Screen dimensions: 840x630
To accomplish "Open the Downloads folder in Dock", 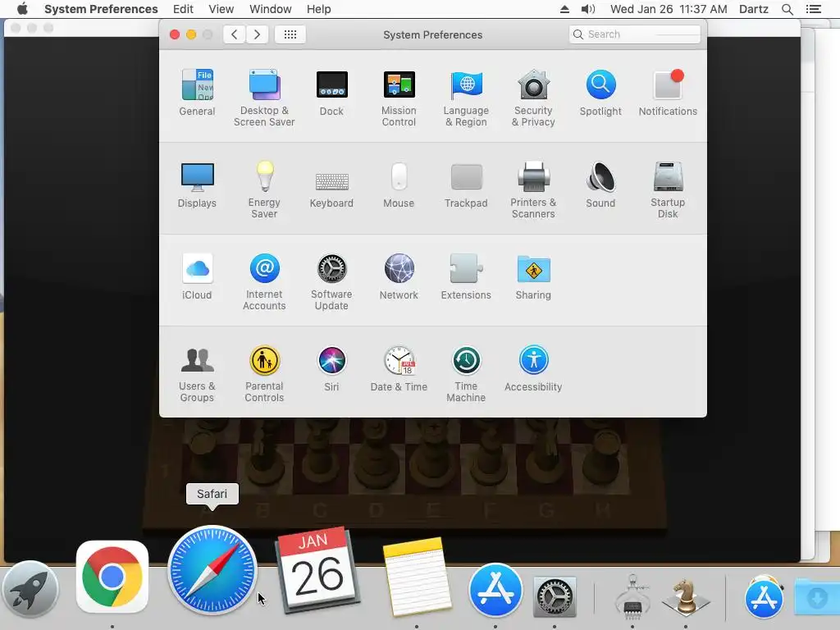I will (x=817, y=596).
